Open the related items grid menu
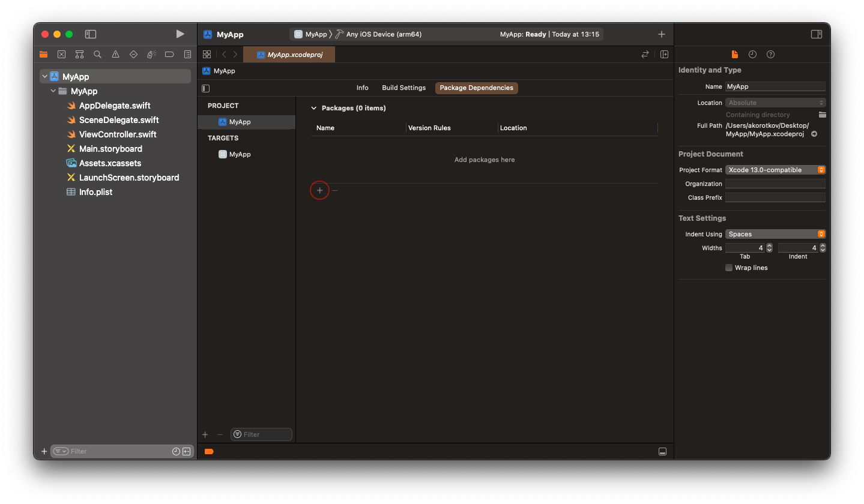 point(207,54)
